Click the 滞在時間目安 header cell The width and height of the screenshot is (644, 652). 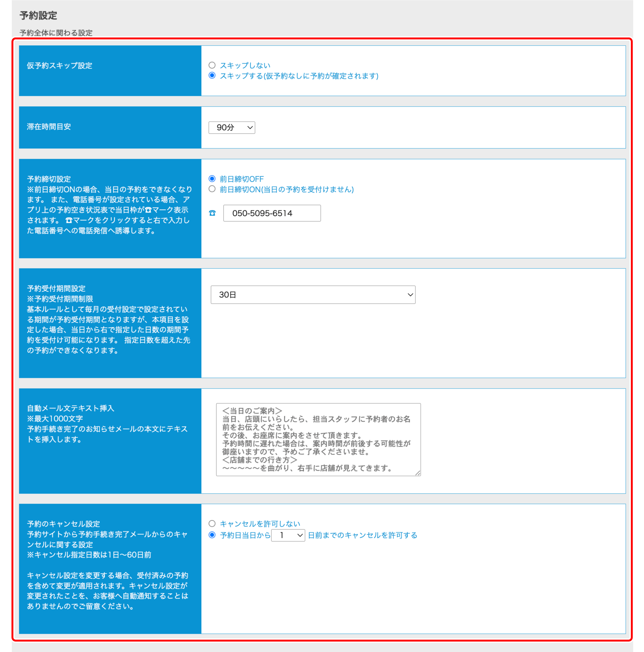(x=110, y=127)
